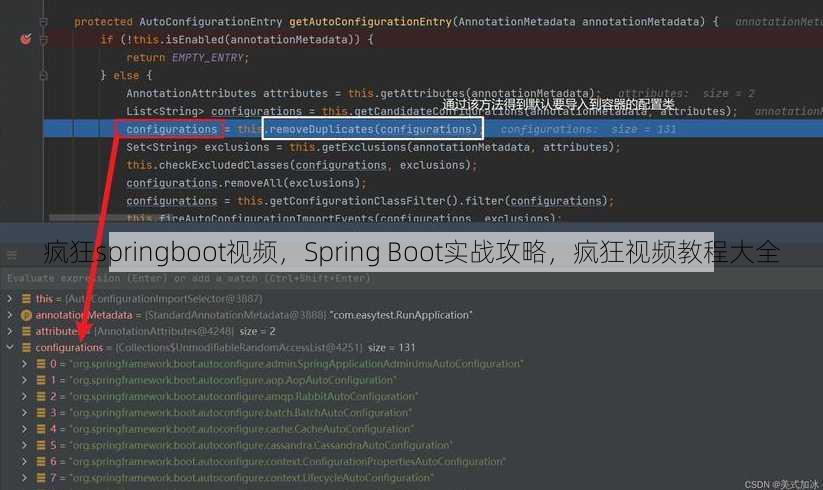
Task: Click 'getExclusions' in the exclusions line
Action: pyautogui.click(x=364, y=147)
